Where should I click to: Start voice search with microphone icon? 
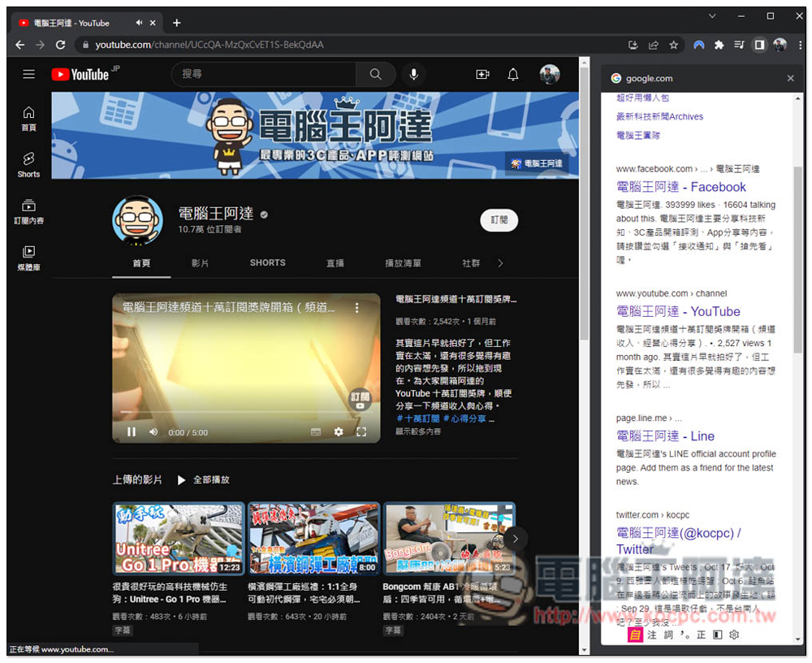pos(413,74)
